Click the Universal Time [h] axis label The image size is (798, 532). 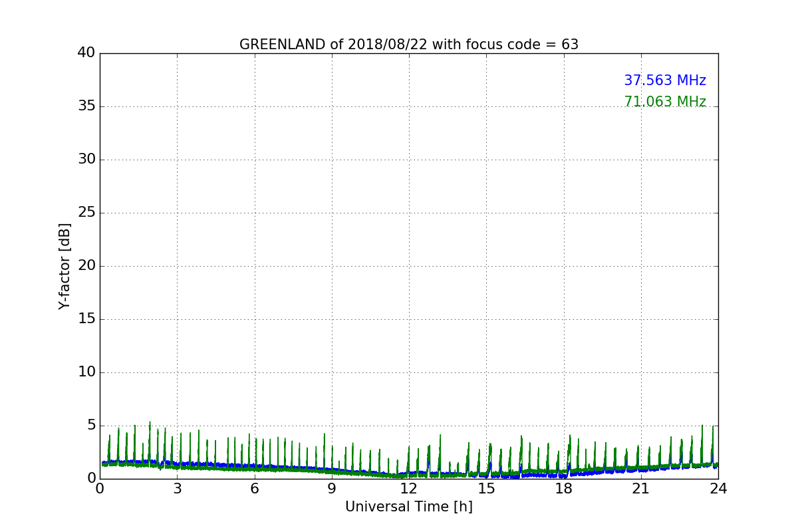pos(409,507)
